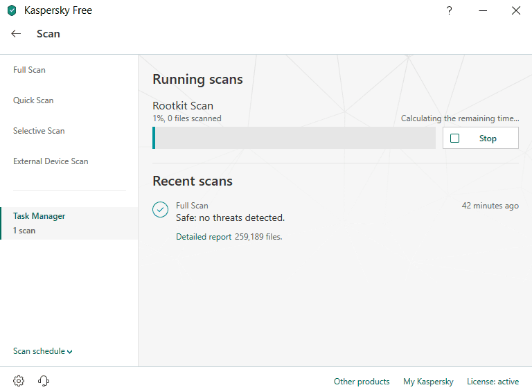Click the '1%, 0 files scanned' status text
532x392 pixels.
(x=187, y=118)
